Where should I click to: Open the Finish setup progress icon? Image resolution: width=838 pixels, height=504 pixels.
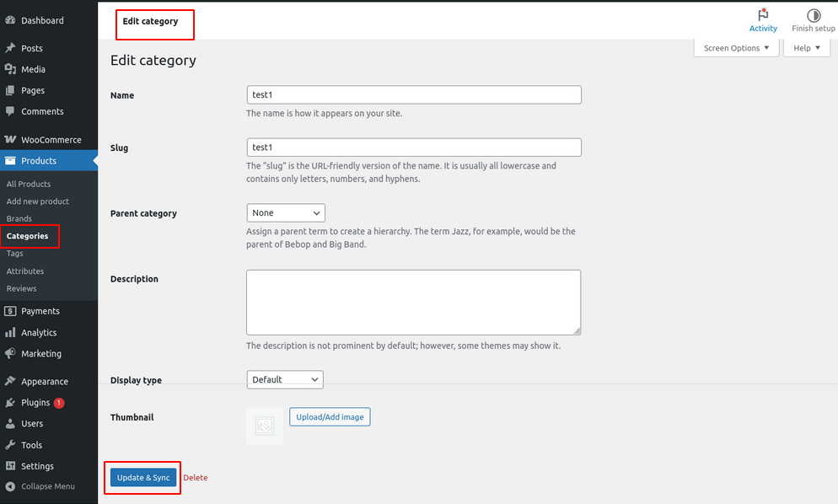point(813,15)
